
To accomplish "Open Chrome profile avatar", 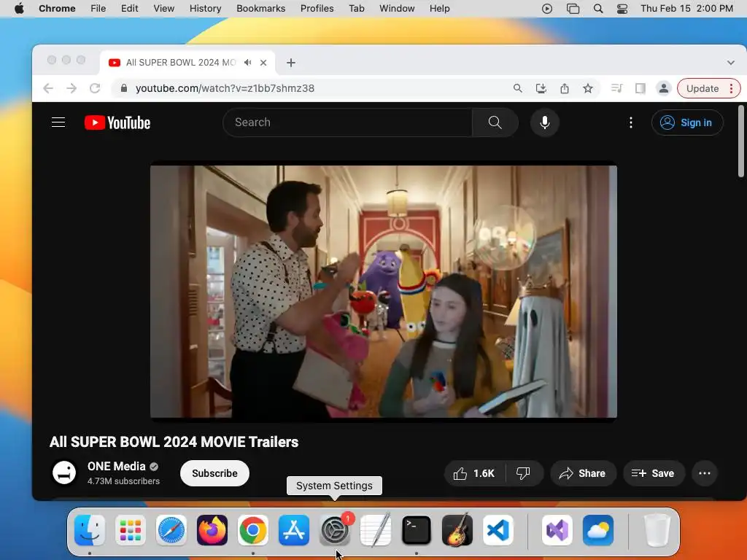I will tap(663, 88).
